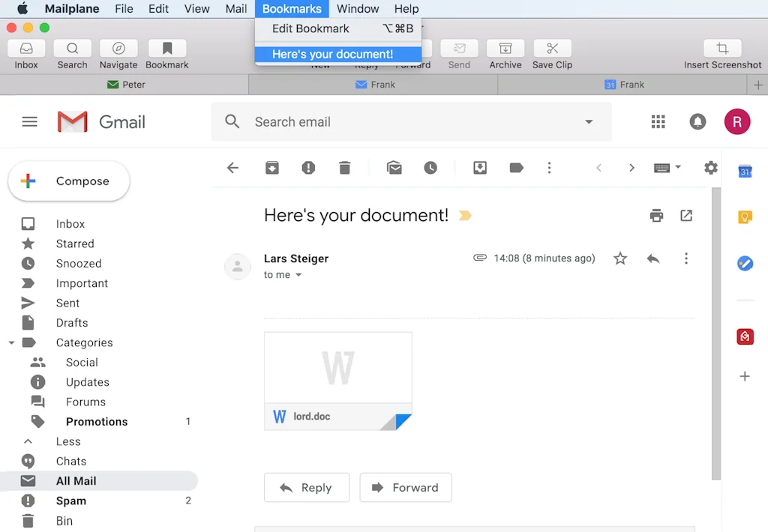Open the lord.doc attachment thumbnail

[x=337, y=369]
